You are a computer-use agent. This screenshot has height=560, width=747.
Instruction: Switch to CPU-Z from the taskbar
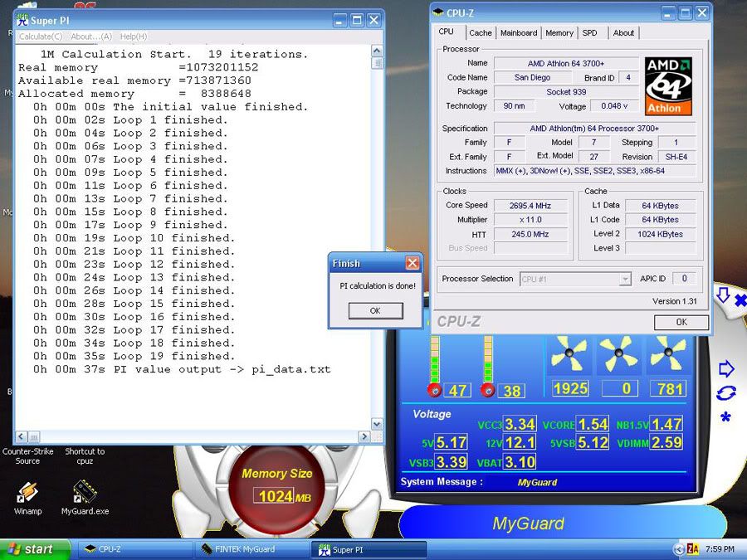134,549
